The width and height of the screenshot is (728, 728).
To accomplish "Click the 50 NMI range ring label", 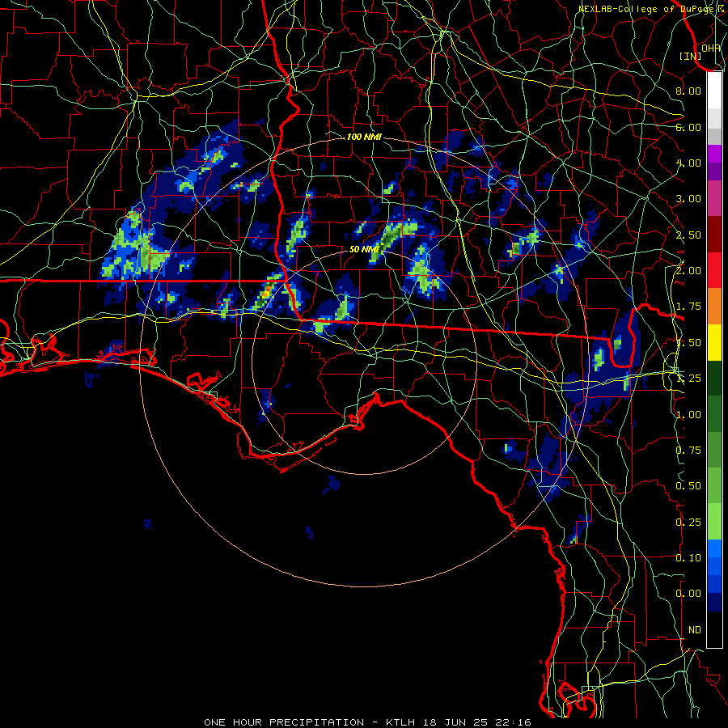I will pos(364,249).
